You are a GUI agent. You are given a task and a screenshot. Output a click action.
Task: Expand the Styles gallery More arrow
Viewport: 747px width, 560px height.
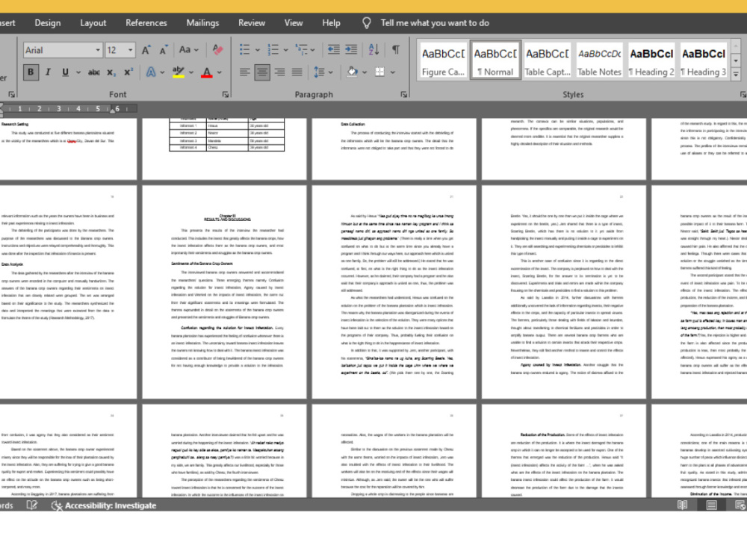coord(736,74)
